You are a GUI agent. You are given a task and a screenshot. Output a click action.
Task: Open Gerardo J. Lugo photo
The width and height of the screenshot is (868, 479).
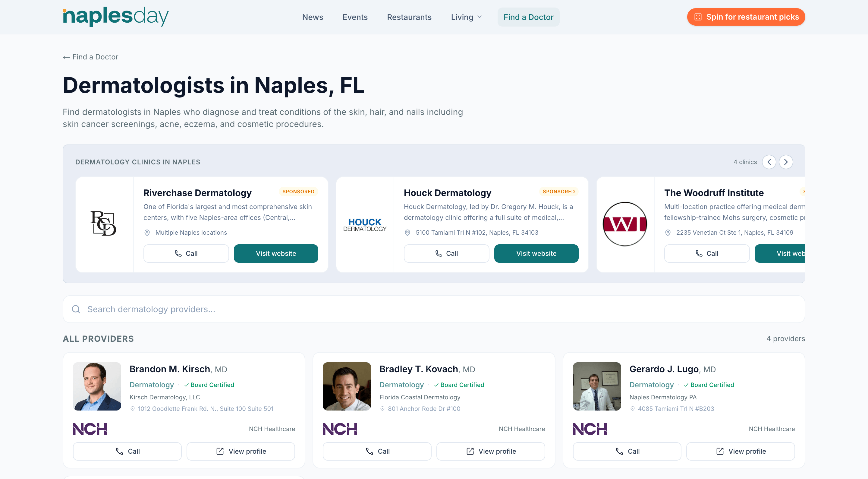tap(597, 386)
